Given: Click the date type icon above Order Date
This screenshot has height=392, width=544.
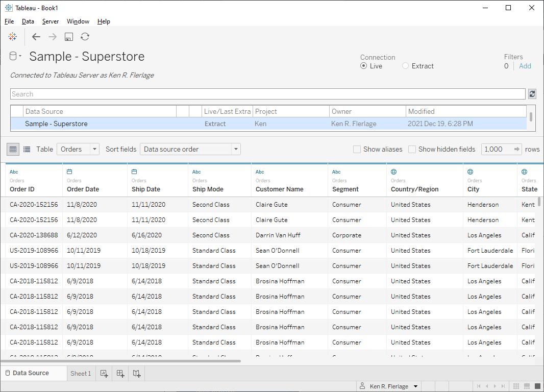Looking at the screenshot, I should pyautogui.click(x=69, y=171).
